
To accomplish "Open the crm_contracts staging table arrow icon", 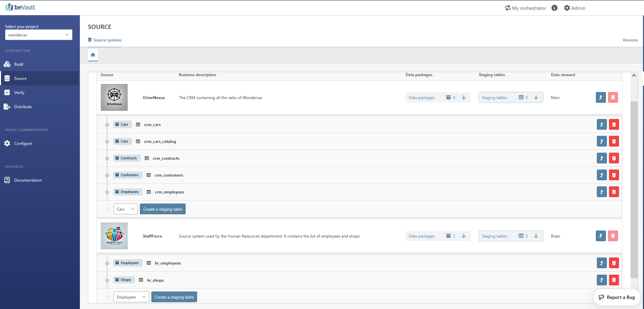I will tap(602, 158).
